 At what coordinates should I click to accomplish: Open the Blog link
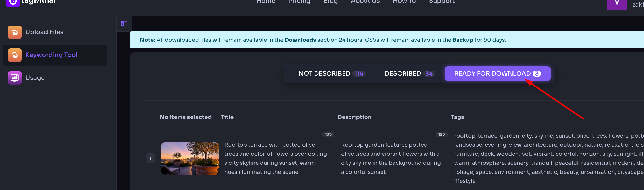click(x=330, y=2)
